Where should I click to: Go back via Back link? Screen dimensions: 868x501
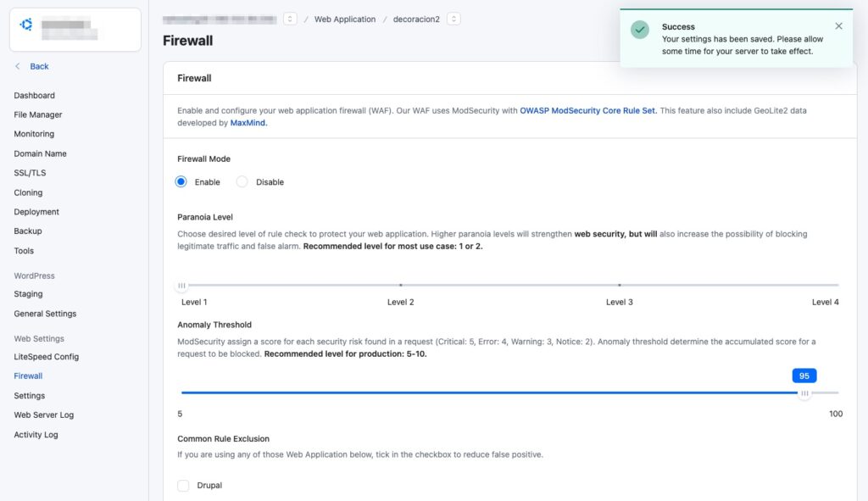pos(39,66)
